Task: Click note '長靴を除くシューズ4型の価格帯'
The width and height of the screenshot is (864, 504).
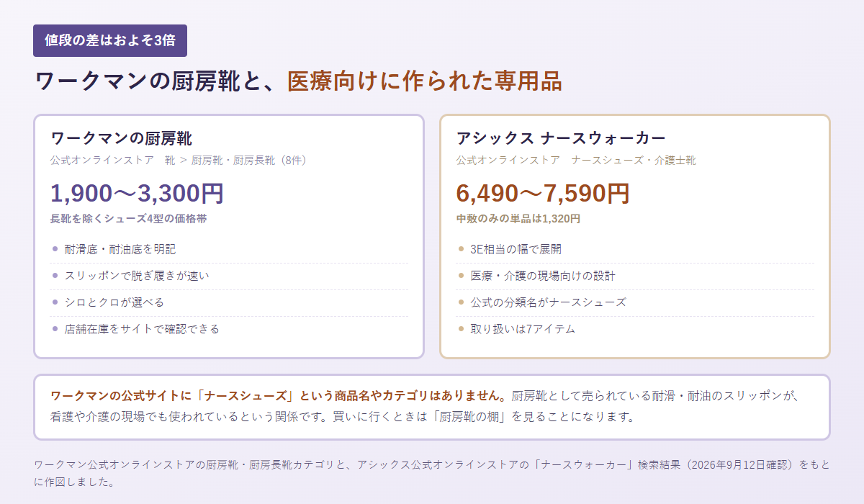Action: coord(128,218)
